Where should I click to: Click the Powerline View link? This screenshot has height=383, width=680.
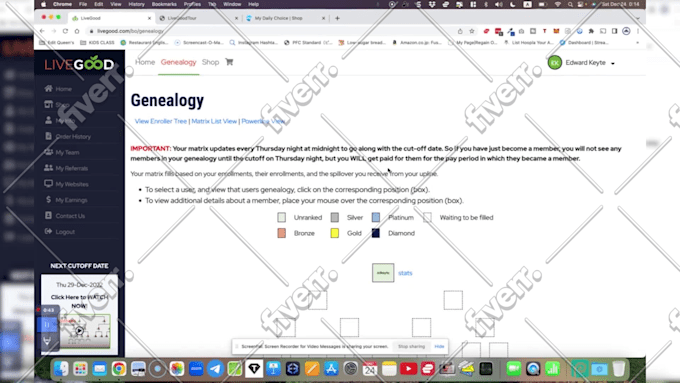(x=263, y=121)
